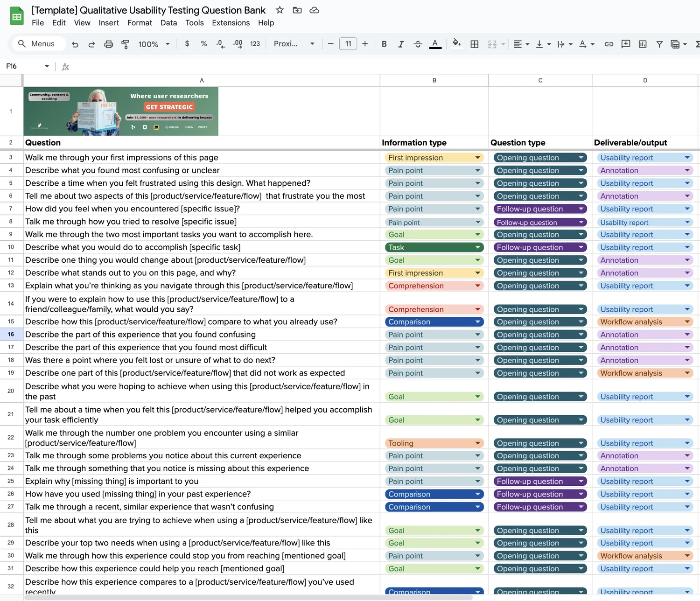700x601 pixels.
Task: Select column B header
Action: (x=434, y=80)
